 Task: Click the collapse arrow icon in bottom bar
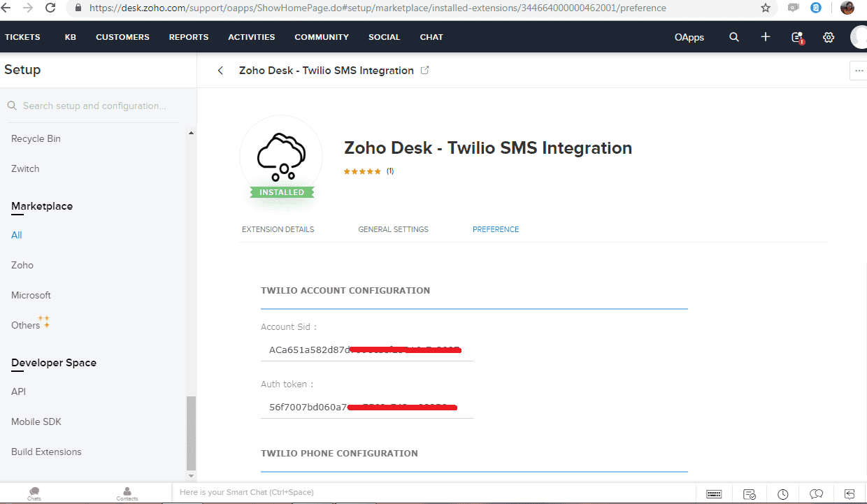(x=850, y=494)
